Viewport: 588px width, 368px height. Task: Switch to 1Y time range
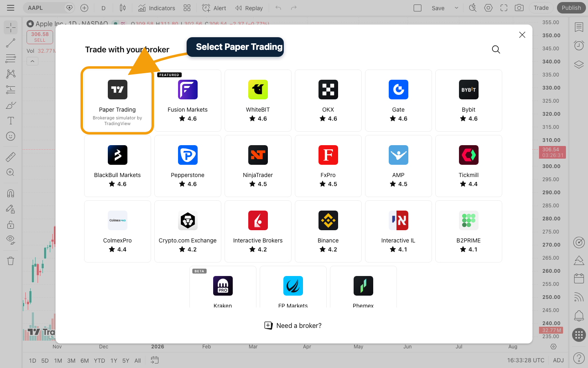pos(114,361)
